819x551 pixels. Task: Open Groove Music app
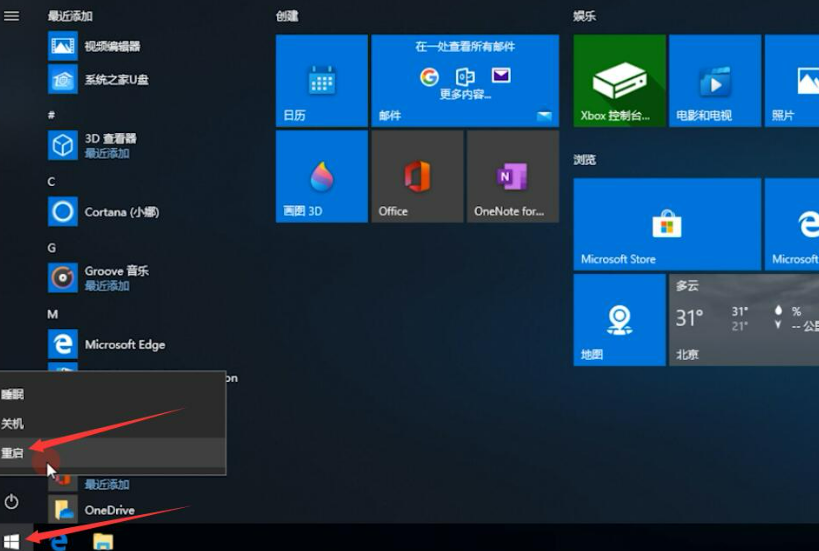tap(63, 277)
